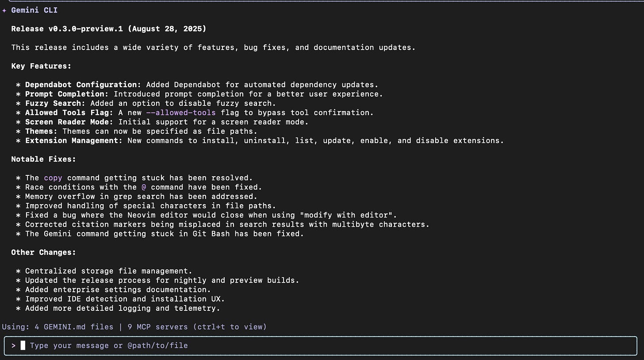The height and width of the screenshot is (360, 644).
Task: Click the 'Extension Management' bullet label
Action: point(74,140)
